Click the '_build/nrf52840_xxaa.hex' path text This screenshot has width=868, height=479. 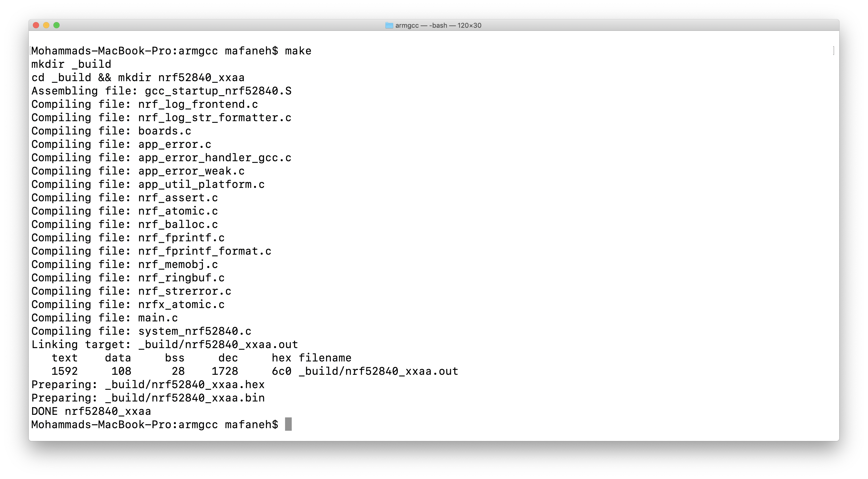[185, 384]
